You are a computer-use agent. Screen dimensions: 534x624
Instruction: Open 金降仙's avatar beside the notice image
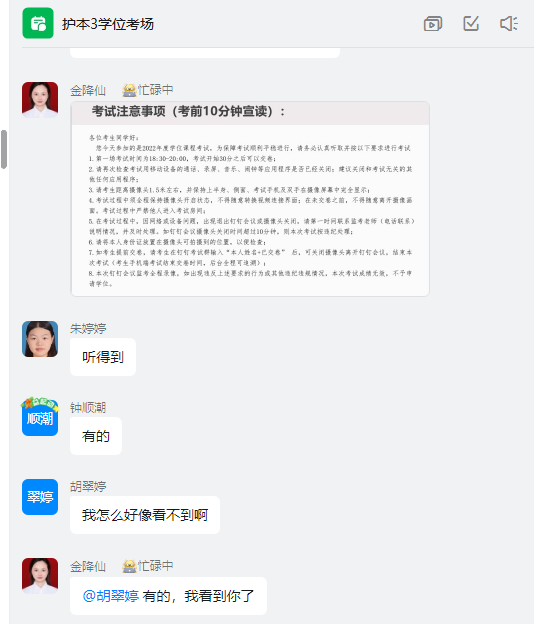click(40, 100)
